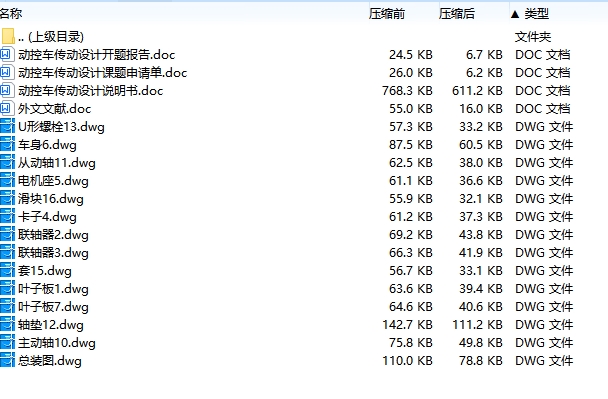Sort by the 压缩前 column header

pos(387,14)
